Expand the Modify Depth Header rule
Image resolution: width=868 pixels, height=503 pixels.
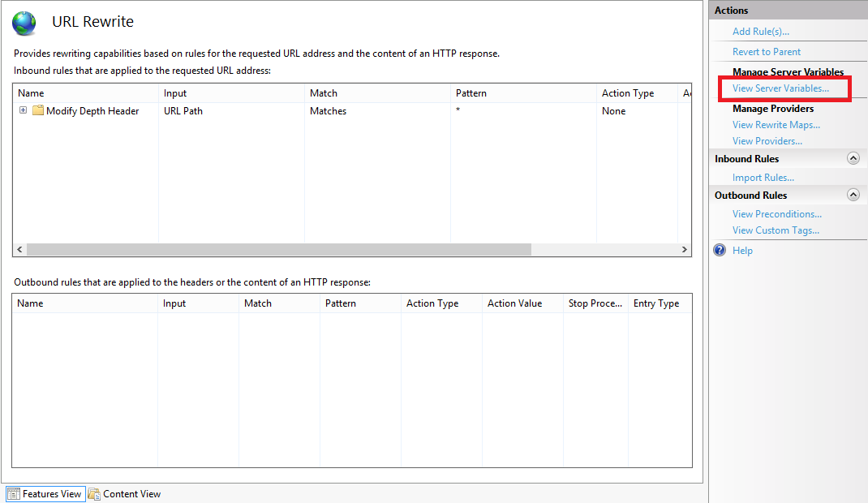(x=23, y=111)
